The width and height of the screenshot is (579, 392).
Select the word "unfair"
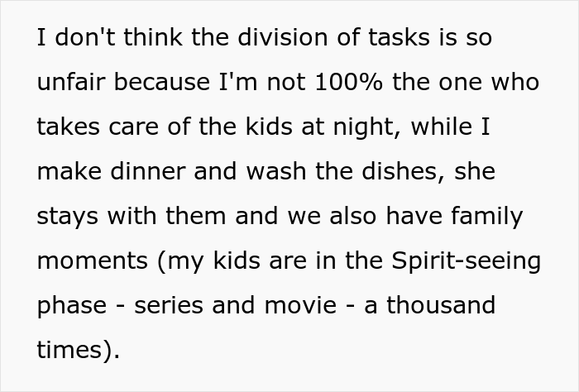click(x=74, y=83)
